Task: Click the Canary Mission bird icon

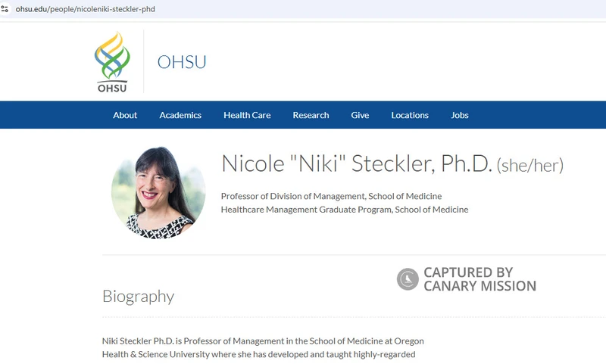Action: click(408, 279)
